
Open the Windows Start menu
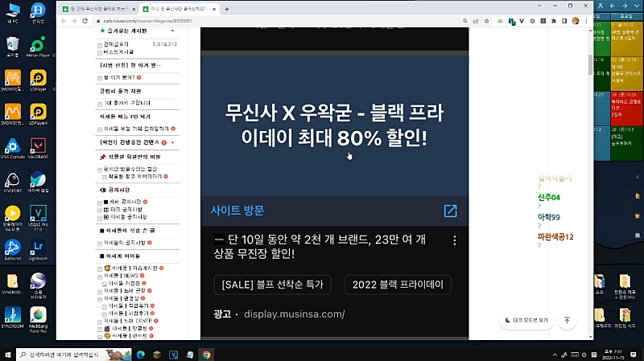click(x=7, y=355)
